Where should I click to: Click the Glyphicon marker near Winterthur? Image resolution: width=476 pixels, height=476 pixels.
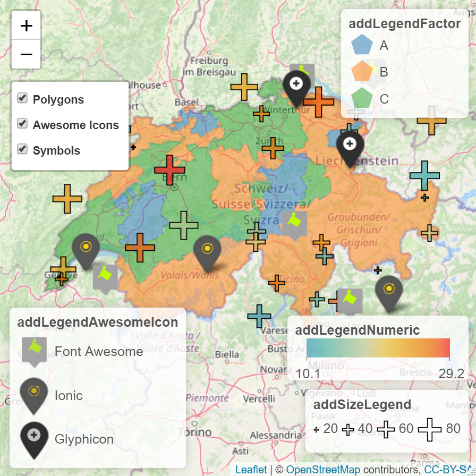297,86
